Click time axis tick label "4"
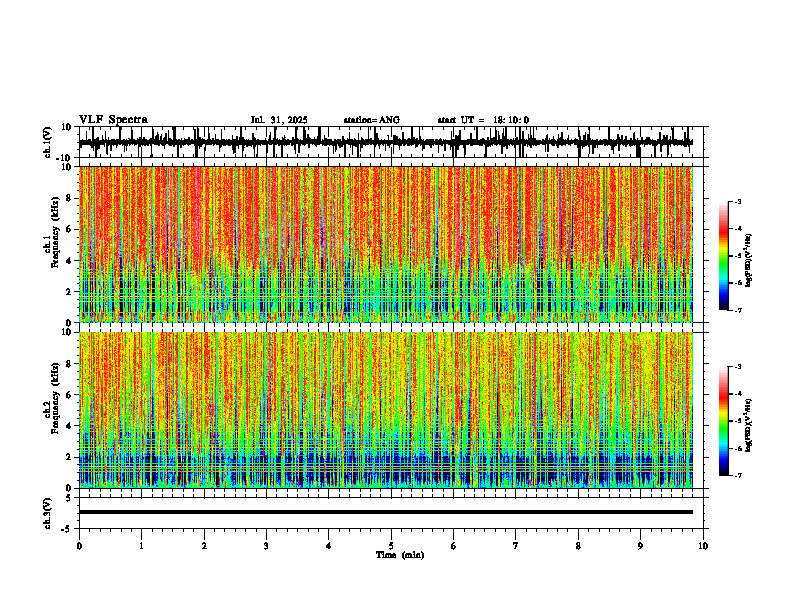The height and width of the screenshot is (612, 792). tap(329, 546)
